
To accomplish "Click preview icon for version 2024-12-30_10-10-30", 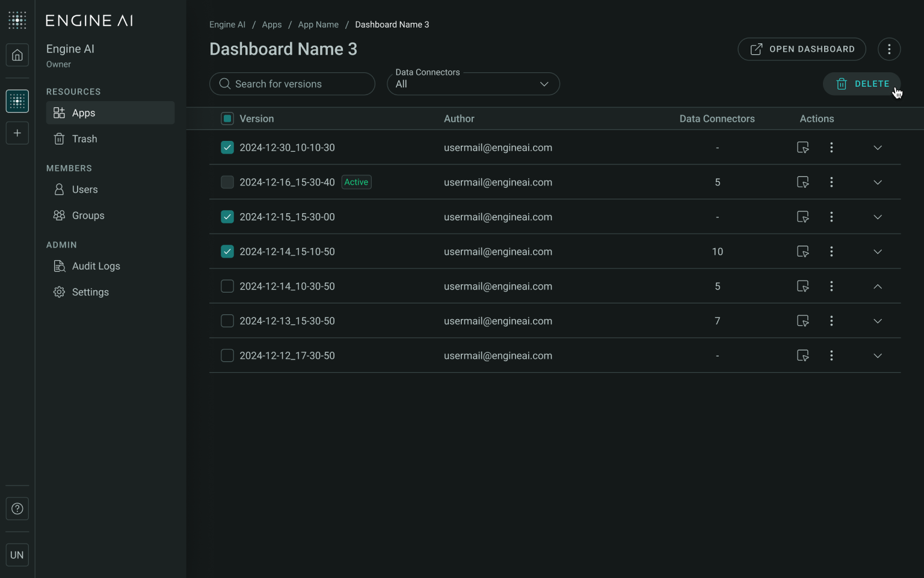I will (802, 148).
